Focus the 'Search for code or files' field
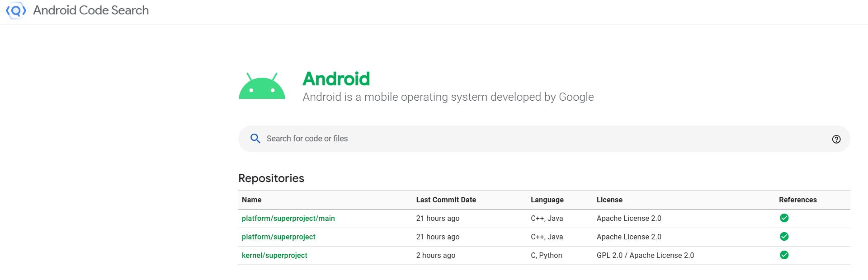Viewport: 868px width, 280px height. 544,139
